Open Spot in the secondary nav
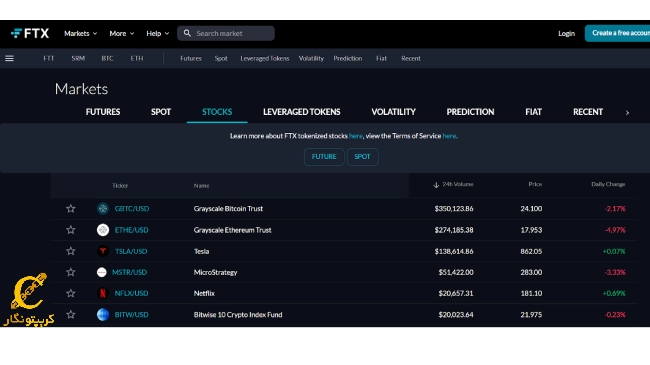 (221, 58)
